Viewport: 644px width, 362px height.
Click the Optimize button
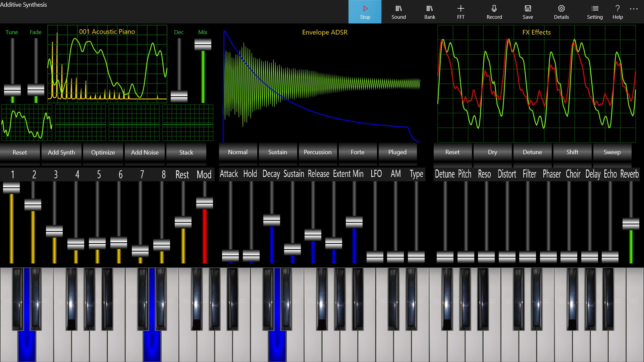(103, 153)
